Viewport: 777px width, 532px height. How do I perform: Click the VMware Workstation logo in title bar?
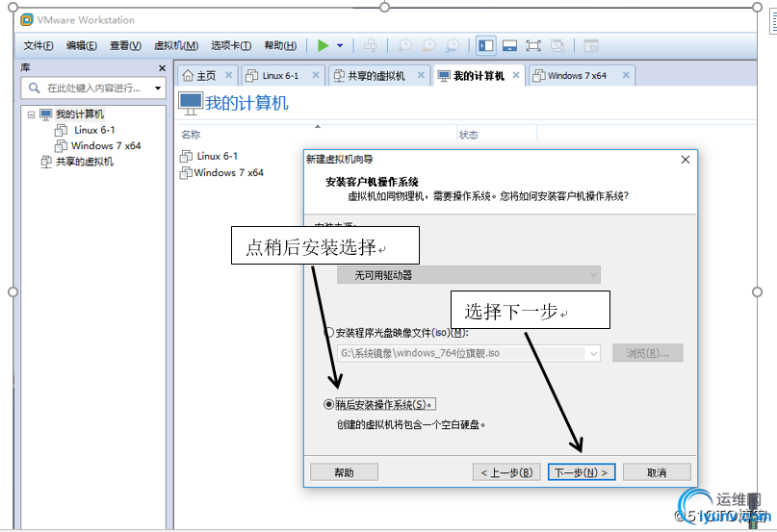(x=27, y=20)
